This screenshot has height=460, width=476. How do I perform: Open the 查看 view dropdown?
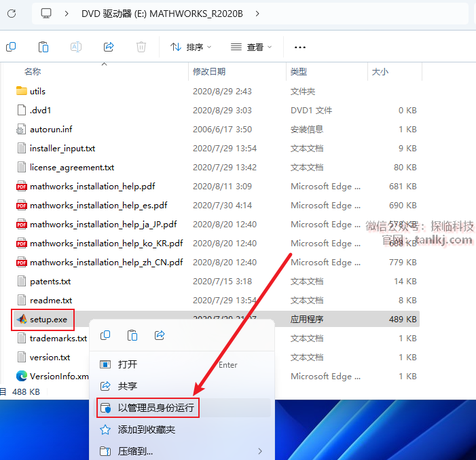tap(251, 47)
